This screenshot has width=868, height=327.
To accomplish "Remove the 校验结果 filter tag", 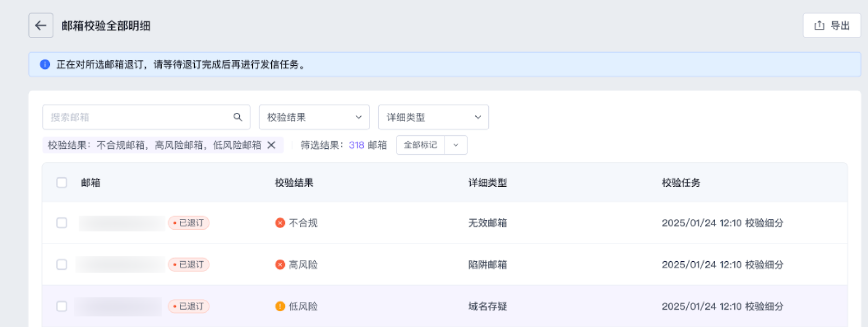I will pos(271,145).
